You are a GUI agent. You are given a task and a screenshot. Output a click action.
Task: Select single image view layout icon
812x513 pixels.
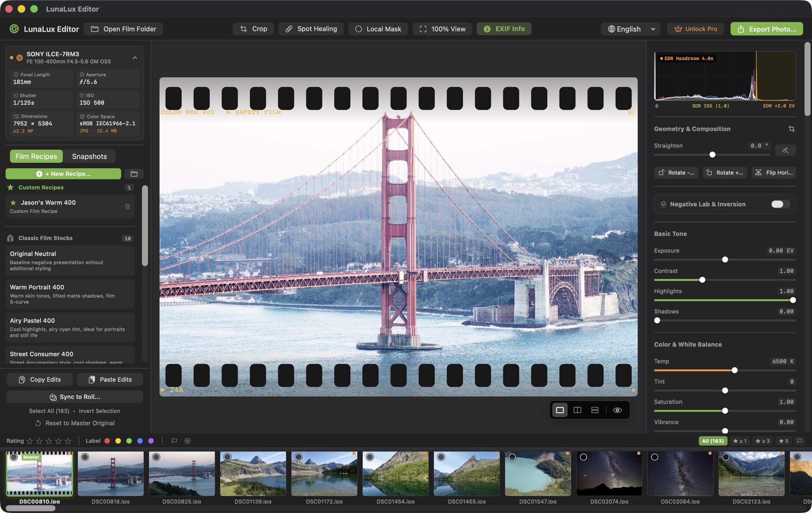pyautogui.click(x=560, y=410)
